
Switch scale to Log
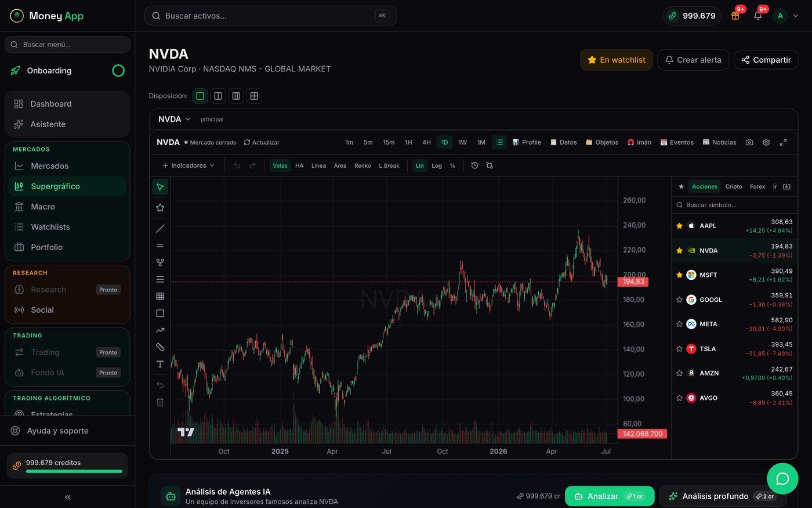[437, 165]
